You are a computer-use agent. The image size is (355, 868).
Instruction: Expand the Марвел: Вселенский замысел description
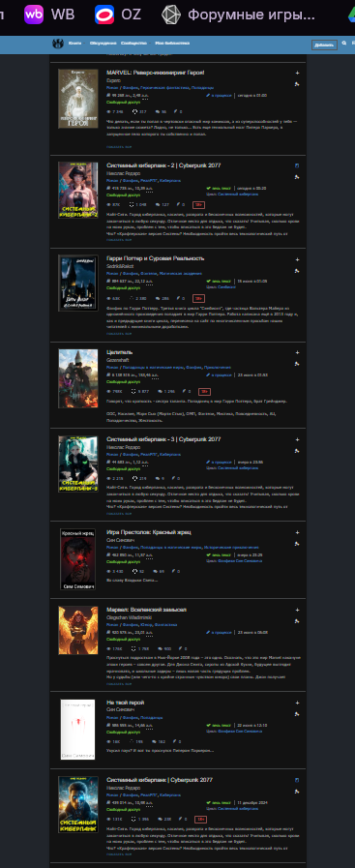point(119,684)
